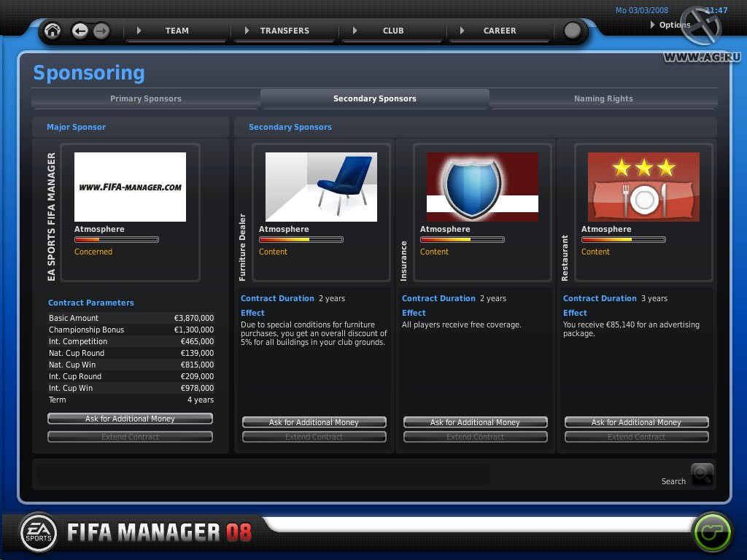This screenshot has width=747, height=560.
Task: Open the Search magnifier icon
Action: point(703,474)
